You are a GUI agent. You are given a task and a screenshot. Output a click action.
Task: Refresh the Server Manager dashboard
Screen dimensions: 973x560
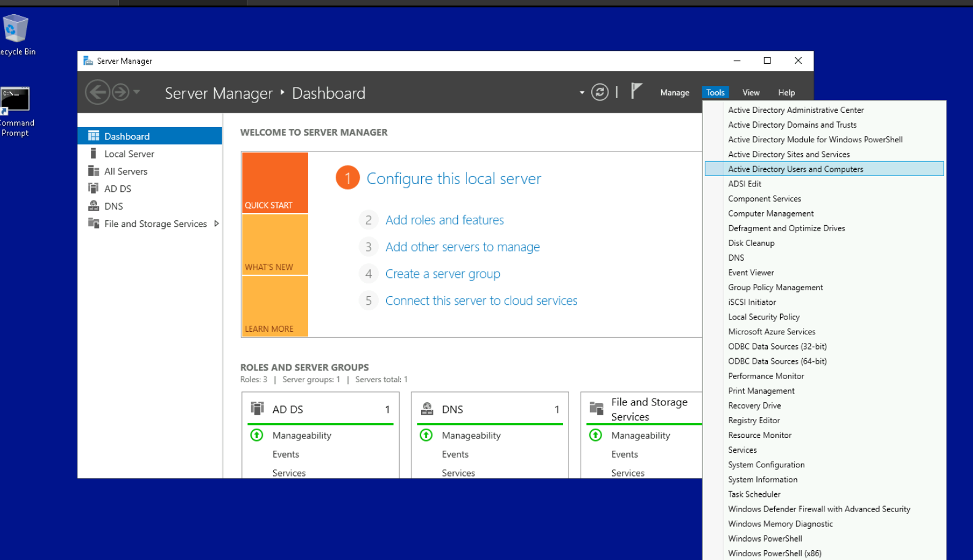600,92
